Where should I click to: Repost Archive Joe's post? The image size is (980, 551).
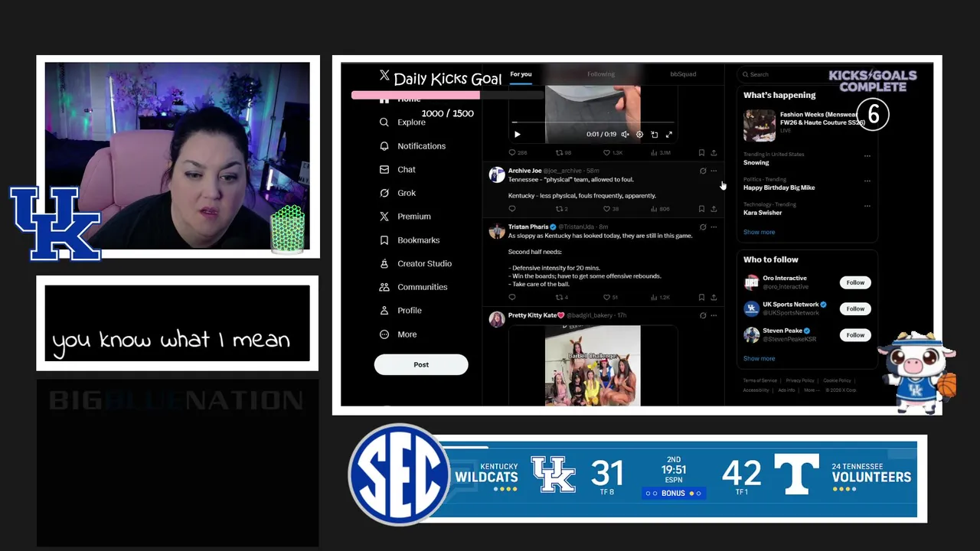pyautogui.click(x=561, y=209)
